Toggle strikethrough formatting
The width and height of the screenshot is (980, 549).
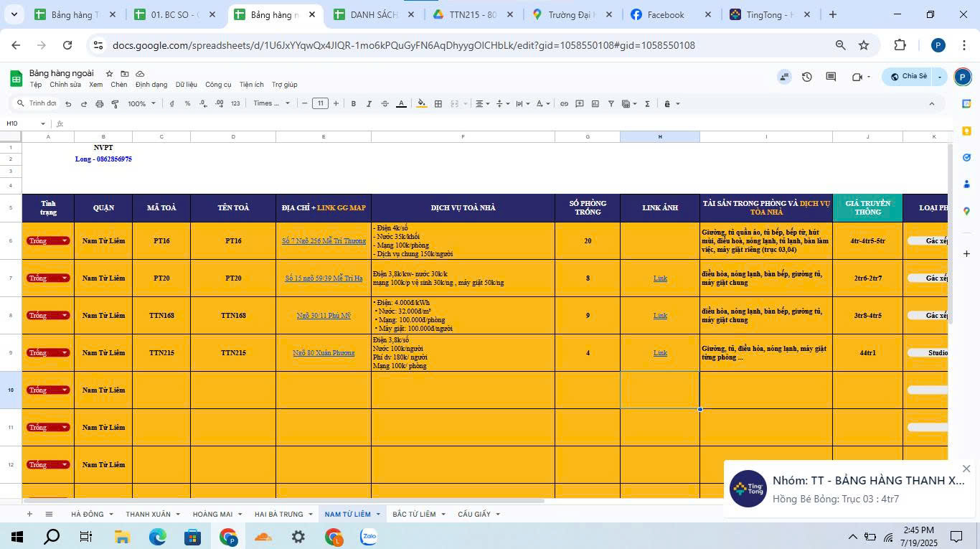(x=385, y=104)
